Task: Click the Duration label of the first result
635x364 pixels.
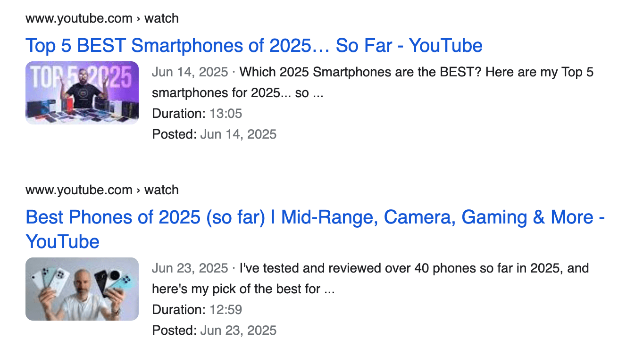Action: 175,113
